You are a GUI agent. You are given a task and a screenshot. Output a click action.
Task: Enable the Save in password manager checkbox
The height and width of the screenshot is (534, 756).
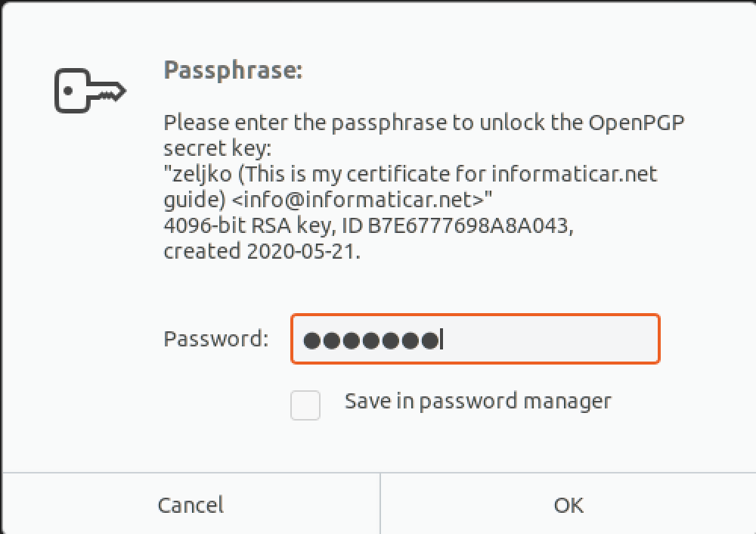[x=305, y=405]
